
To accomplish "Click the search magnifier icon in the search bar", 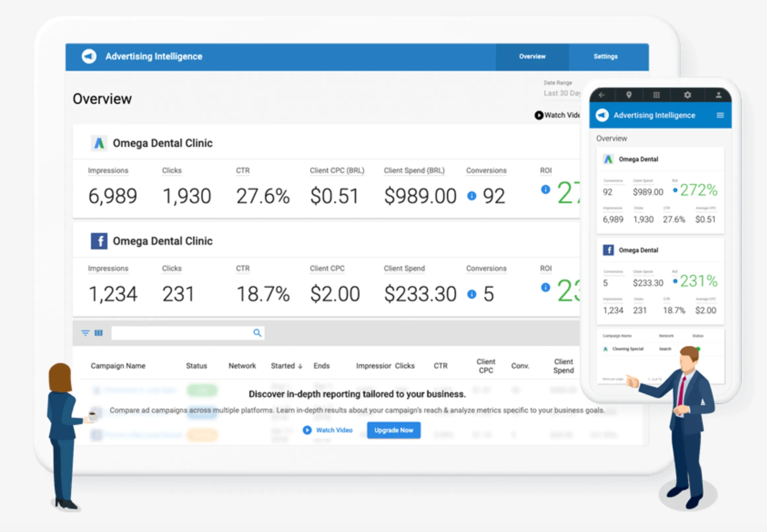I will pos(257,333).
